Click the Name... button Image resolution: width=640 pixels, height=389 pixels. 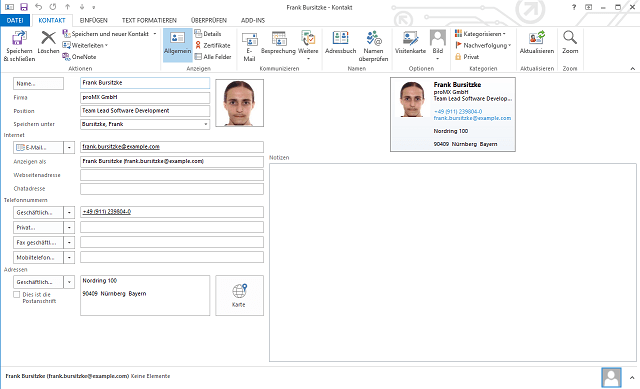(x=38, y=83)
